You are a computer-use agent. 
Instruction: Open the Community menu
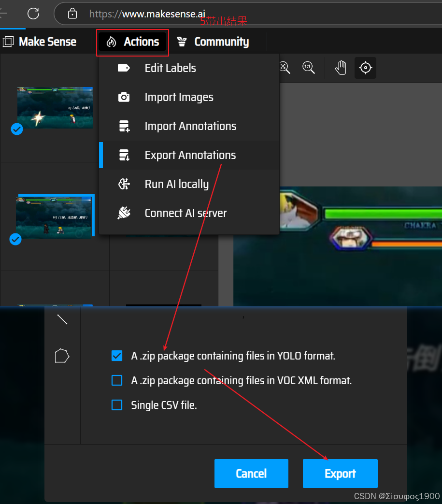pyautogui.click(x=213, y=42)
